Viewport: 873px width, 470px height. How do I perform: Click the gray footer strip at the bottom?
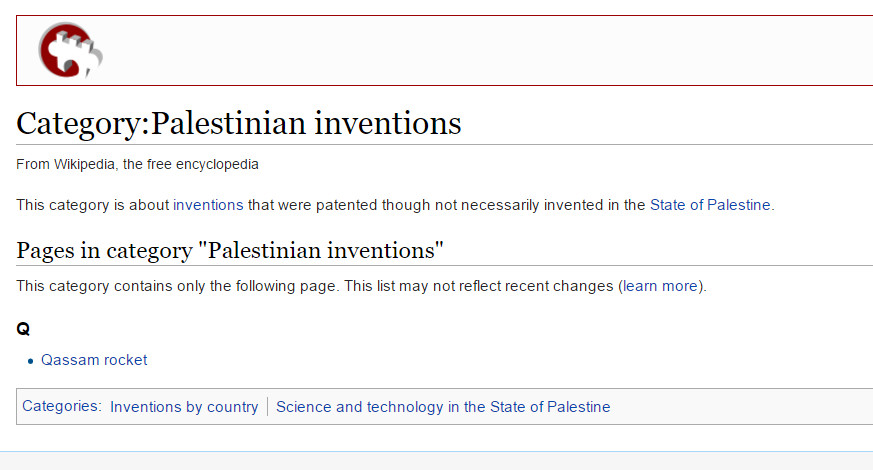tap(436, 461)
